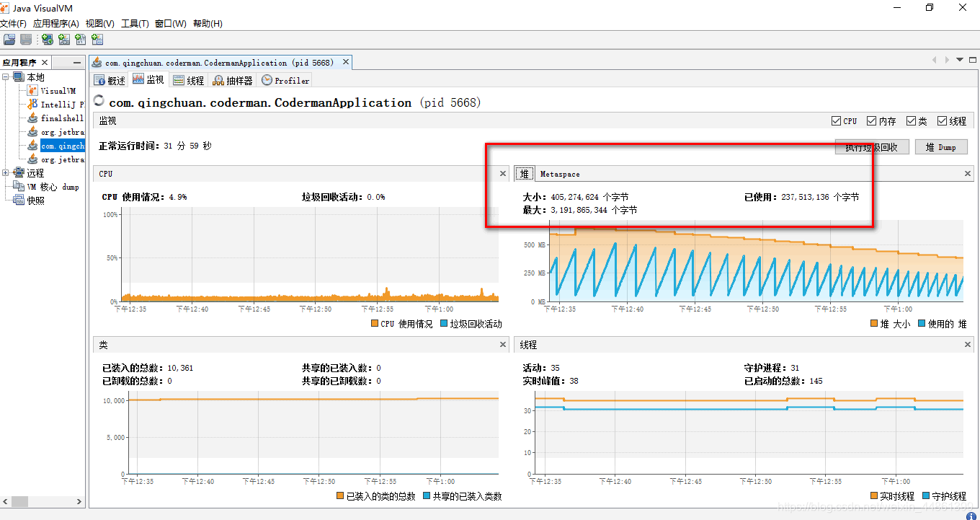Close the CodermanApplication document tab

point(346,62)
